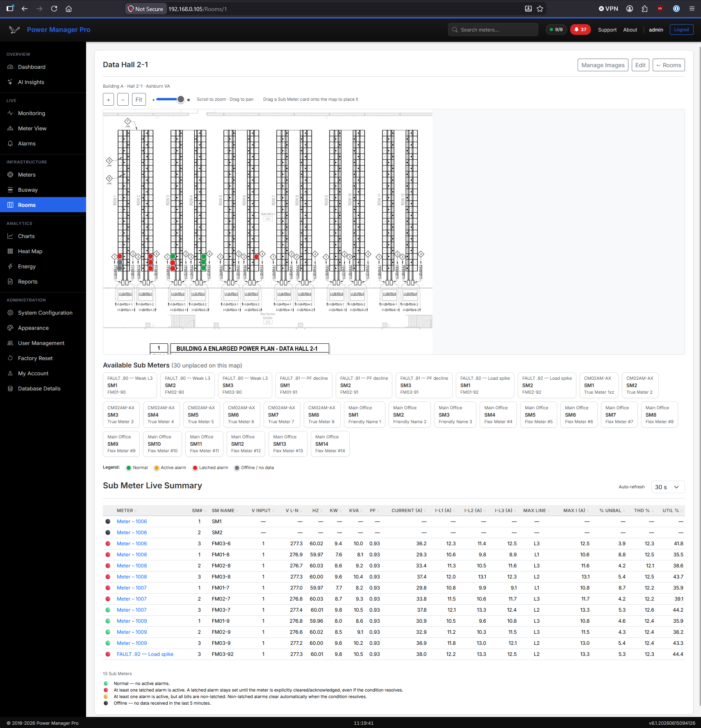Select the FAULT .91 SM2 FM02-91 card
The image size is (701, 728).
point(364,385)
